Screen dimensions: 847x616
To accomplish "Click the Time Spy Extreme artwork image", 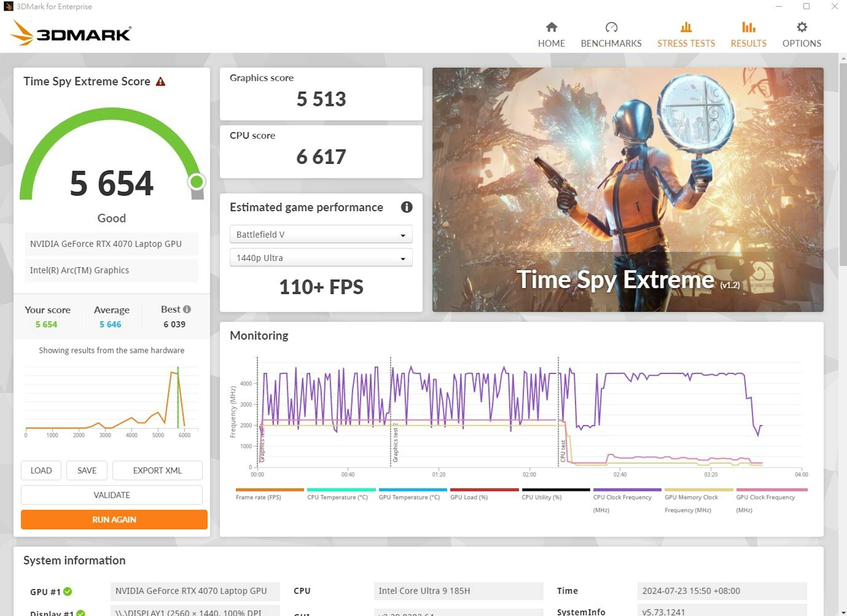I will (x=627, y=189).
